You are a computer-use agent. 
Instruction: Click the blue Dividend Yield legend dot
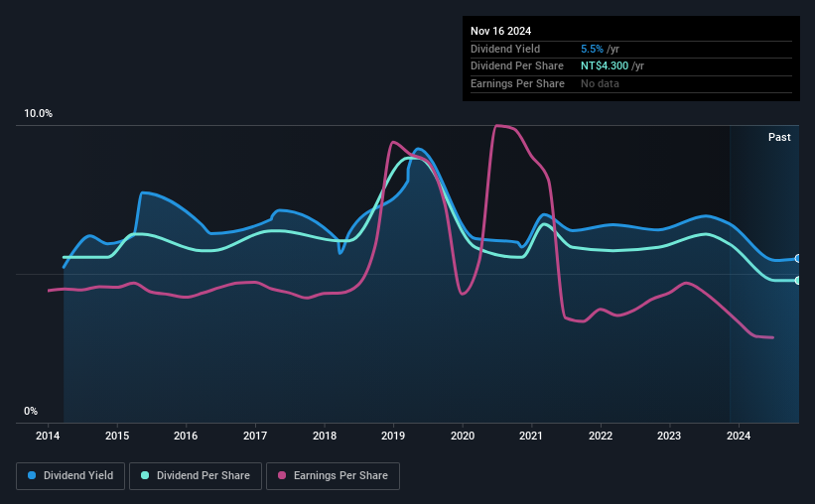coord(32,475)
